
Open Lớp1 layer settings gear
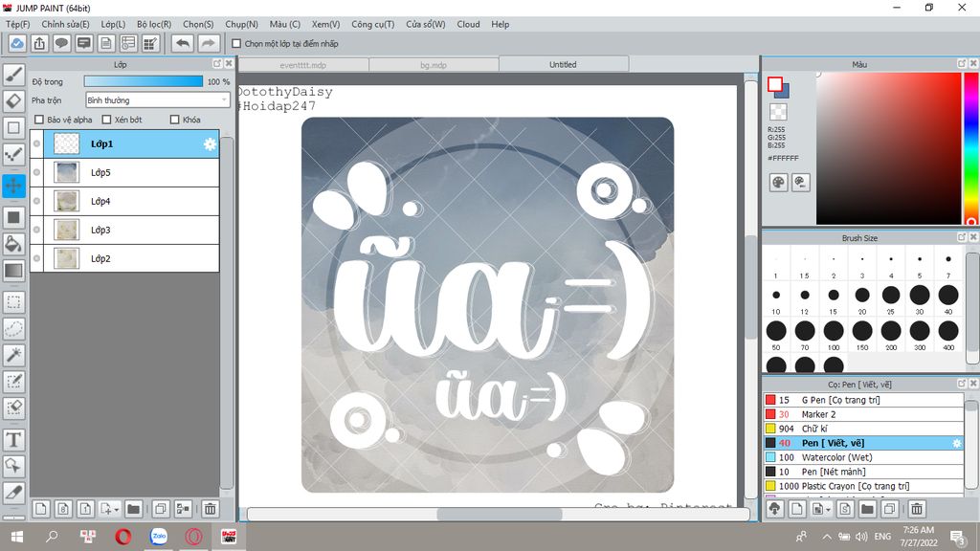point(210,144)
